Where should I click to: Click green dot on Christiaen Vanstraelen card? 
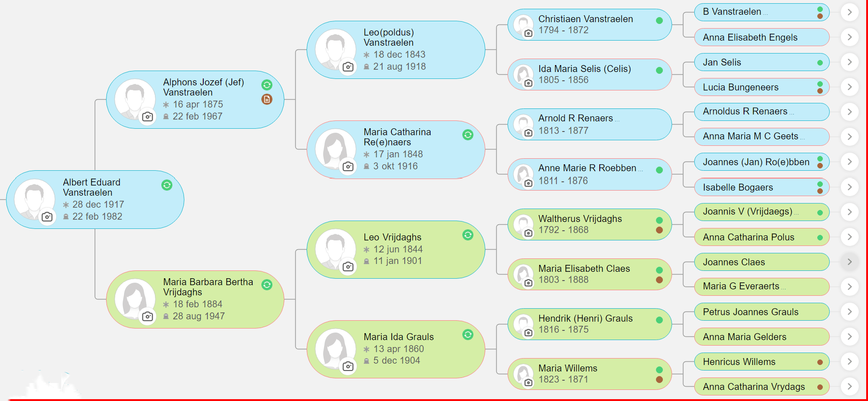659,20
